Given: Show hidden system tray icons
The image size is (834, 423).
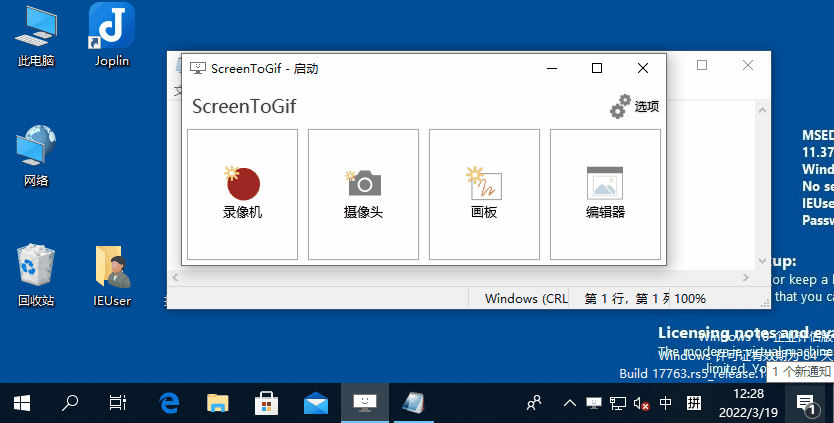Looking at the screenshot, I should (570, 403).
